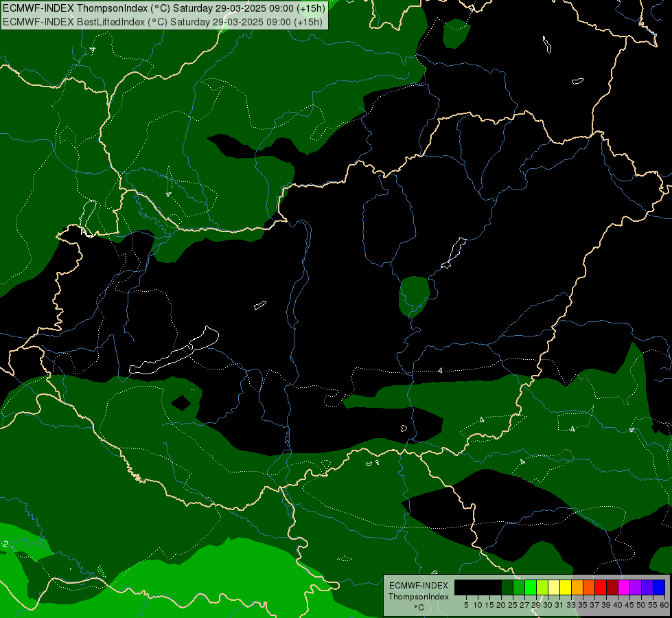The height and width of the screenshot is (618, 672).
Task: Click the ThompsonIndex title line in header
Action: click(164, 8)
